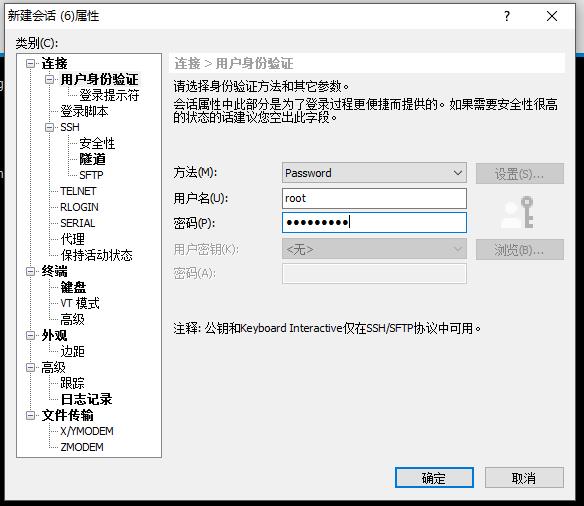The image size is (584, 506).
Task: Open ZMODEM settings page
Action: pyautogui.click(x=82, y=447)
